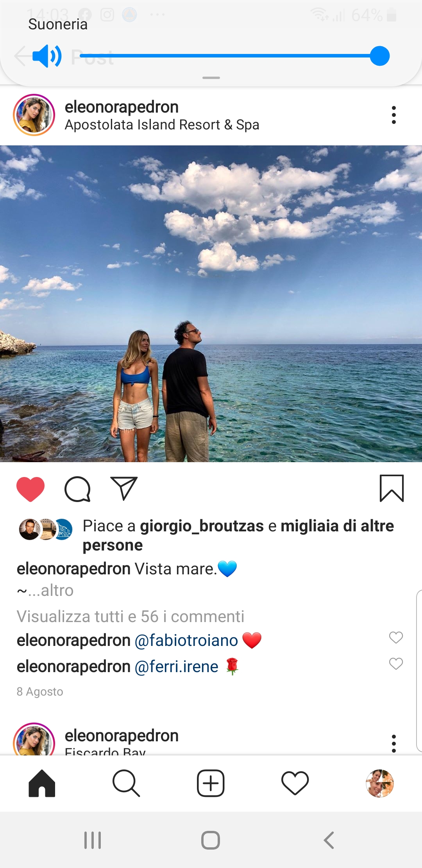Open own profile avatar tab
422x868 pixels.
click(379, 783)
